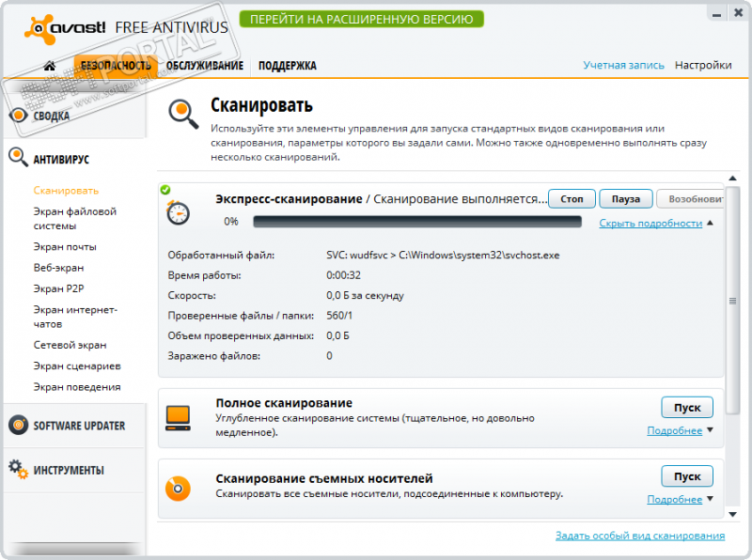The width and height of the screenshot is (752, 560).
Task: Click the upgrade to extended version button
Action: pos(362,19)
